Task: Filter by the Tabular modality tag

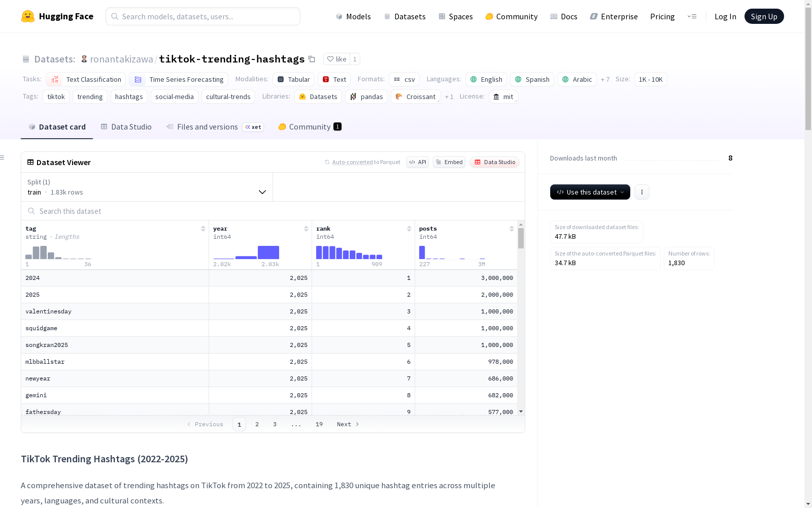Action: (x=294, y=79)
